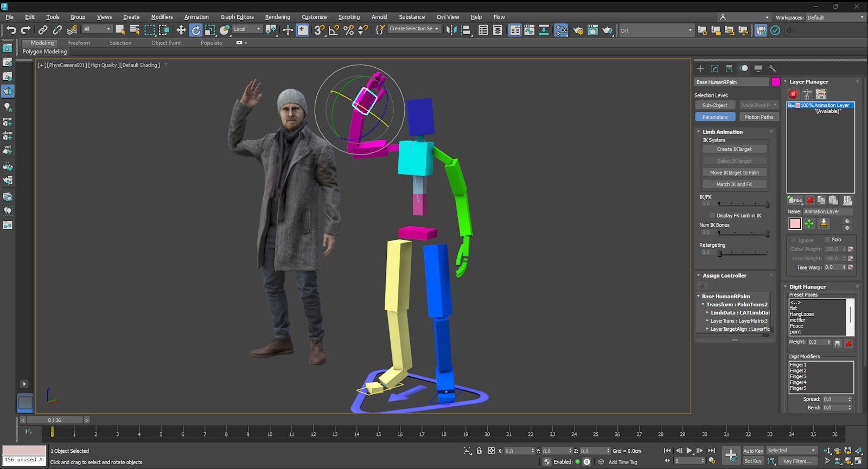Enable the Ignore layer checkbox

[x=794, y=240]
